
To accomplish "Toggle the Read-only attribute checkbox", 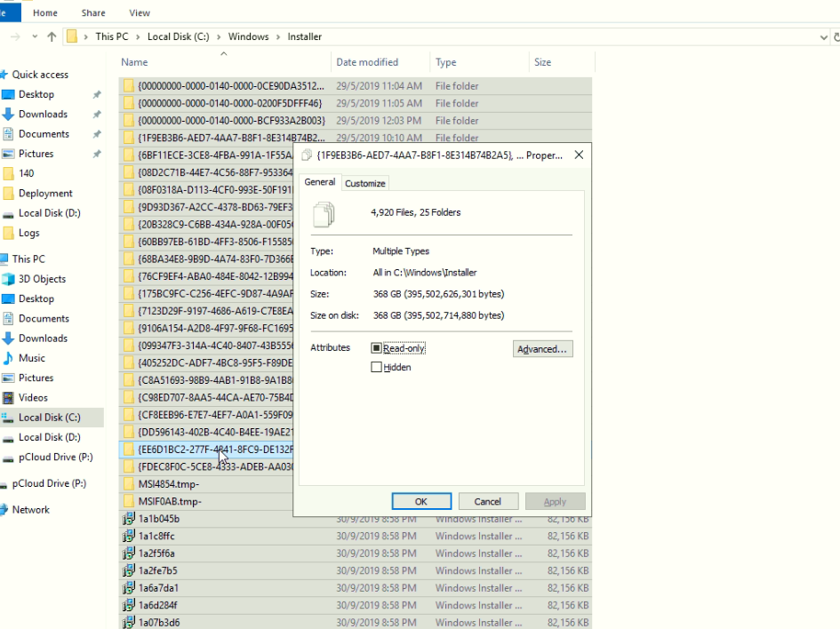I will click(x=377, y=348).
